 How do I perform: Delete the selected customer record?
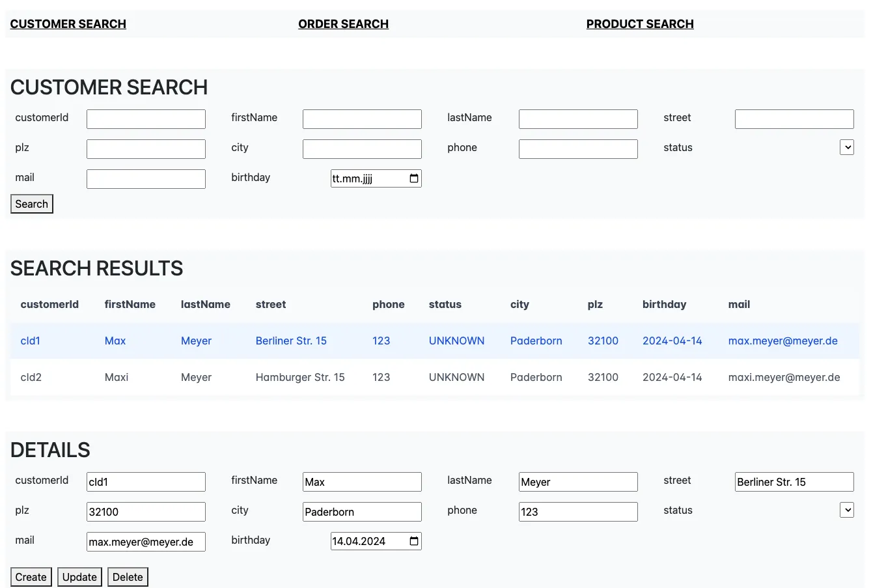click(128, 577)
